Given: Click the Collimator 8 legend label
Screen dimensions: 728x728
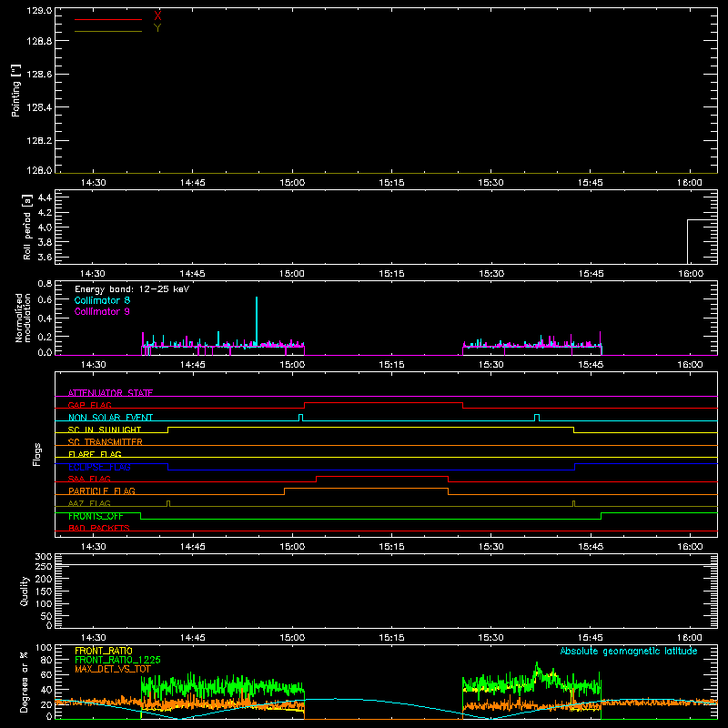Looking at the screenshot, I should pyautogui.click(x=102, y=300).
